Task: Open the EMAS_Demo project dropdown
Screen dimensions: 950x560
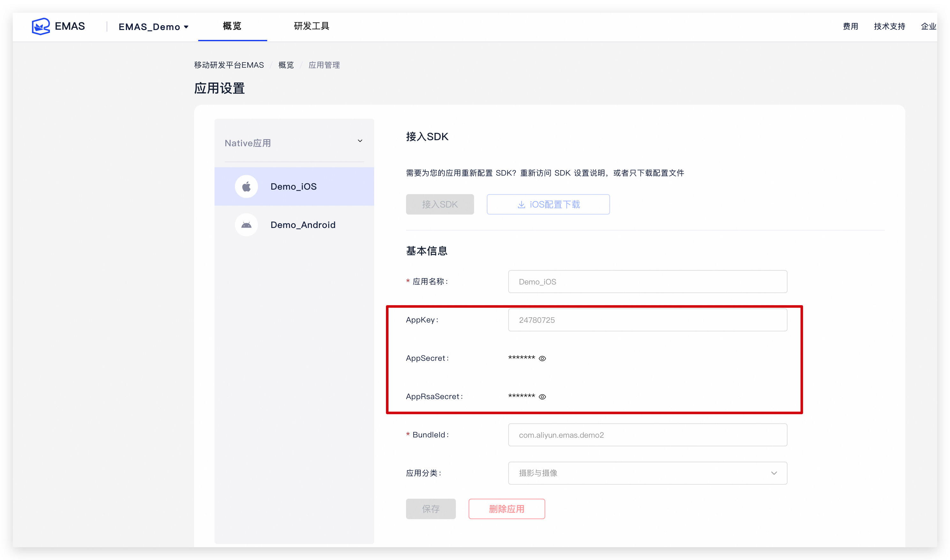Action: click(153, 27)
